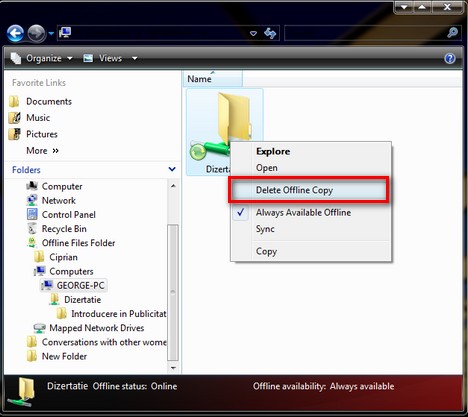Screen dimensions: 468x417
Task: Select Introducere in Publicitate folder
Action: (119, 314)
